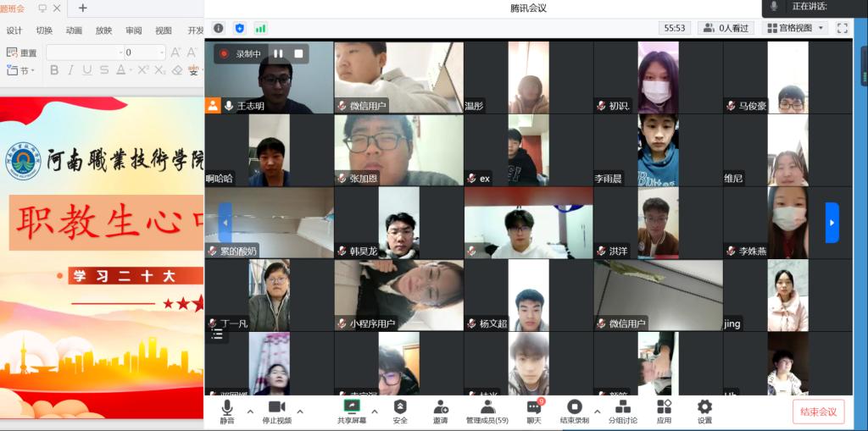Switch to the 动画 (Animation) ribbon tab

[x=74, y=30]
